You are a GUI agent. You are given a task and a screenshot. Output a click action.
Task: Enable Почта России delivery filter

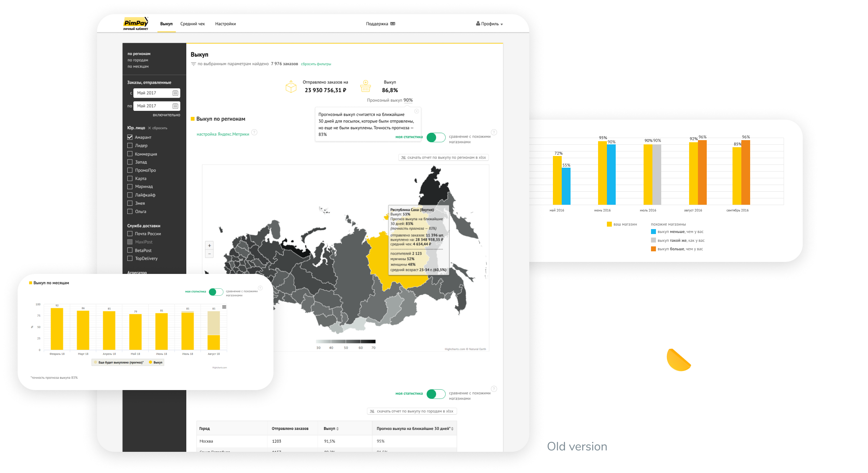tap(130, 233)
